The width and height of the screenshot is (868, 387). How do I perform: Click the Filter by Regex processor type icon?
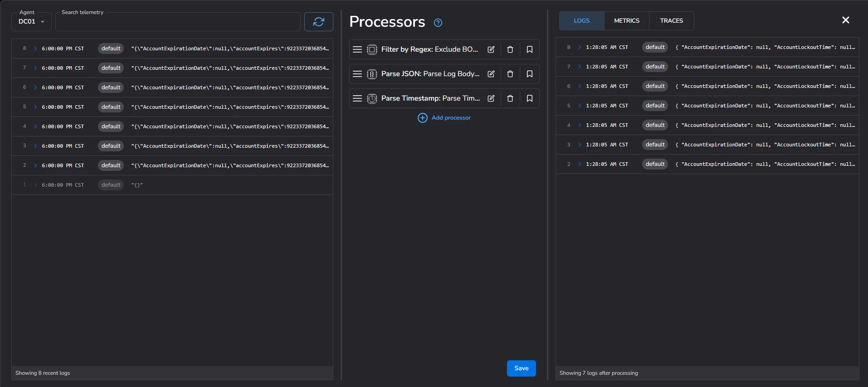[372, 49]
